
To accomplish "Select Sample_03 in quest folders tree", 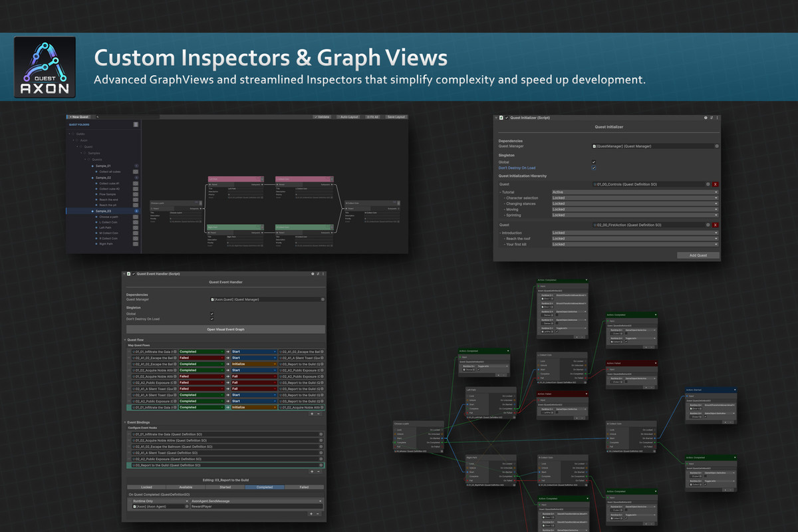I will coord(103,211).
